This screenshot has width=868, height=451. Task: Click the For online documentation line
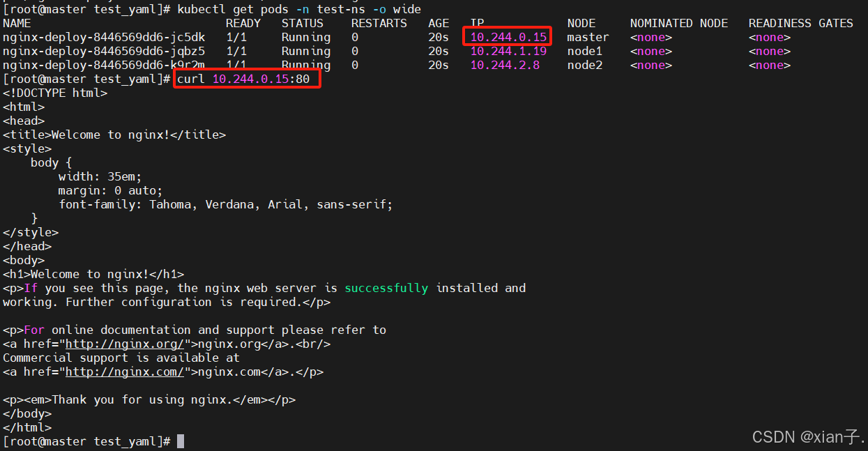195,330
